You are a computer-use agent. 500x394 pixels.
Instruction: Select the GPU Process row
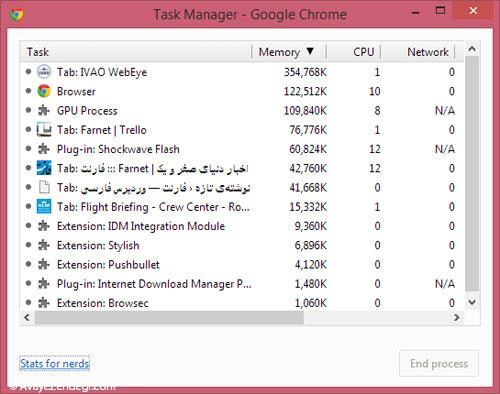[x=242, y=111]
